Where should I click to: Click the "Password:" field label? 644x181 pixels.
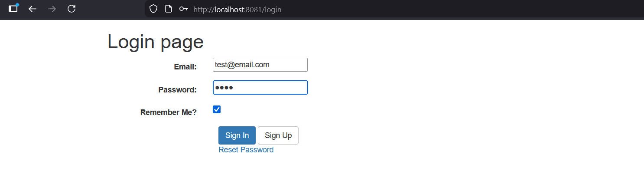(177, 90)
